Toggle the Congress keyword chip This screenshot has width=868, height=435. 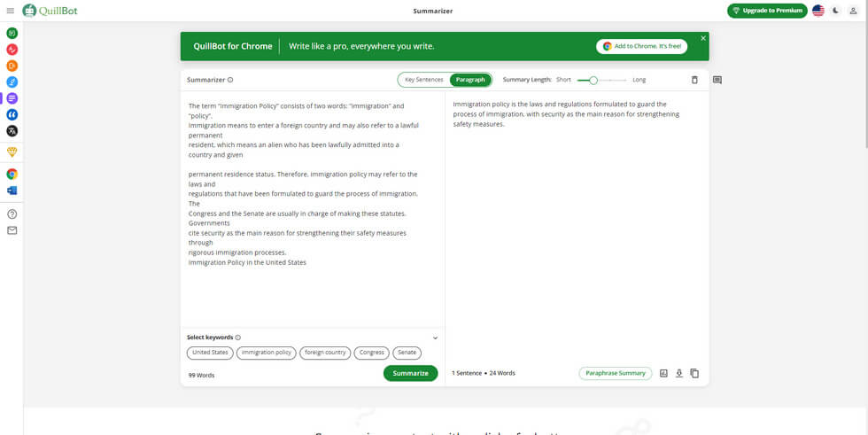coord(371,353)
